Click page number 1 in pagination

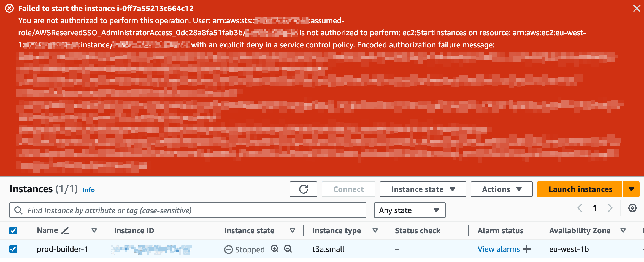595,208
